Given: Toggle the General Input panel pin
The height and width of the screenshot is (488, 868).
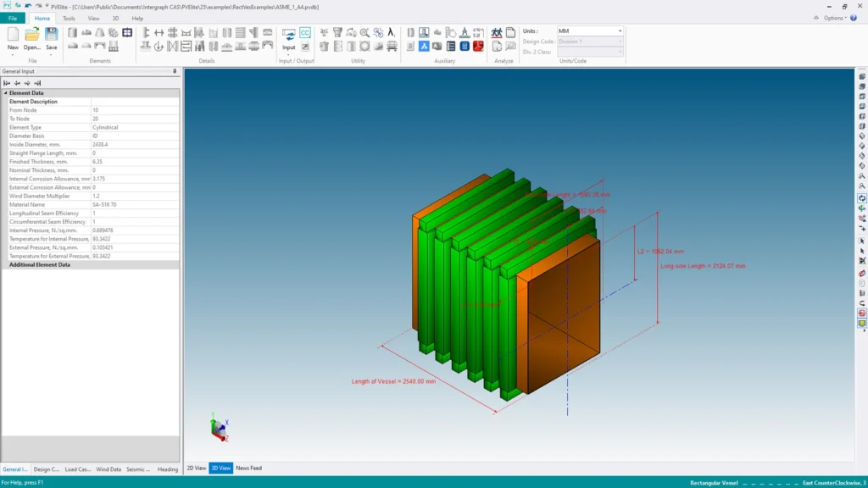Looking at the screenshot, I should coord(175,72).
